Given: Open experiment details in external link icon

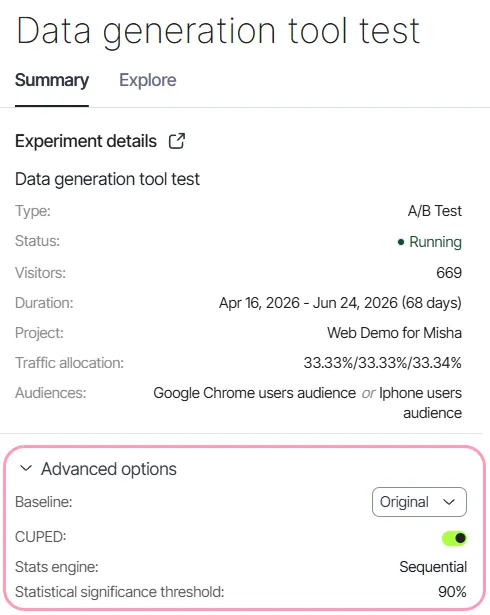Looking at the screenshot, I should [177, 141].
